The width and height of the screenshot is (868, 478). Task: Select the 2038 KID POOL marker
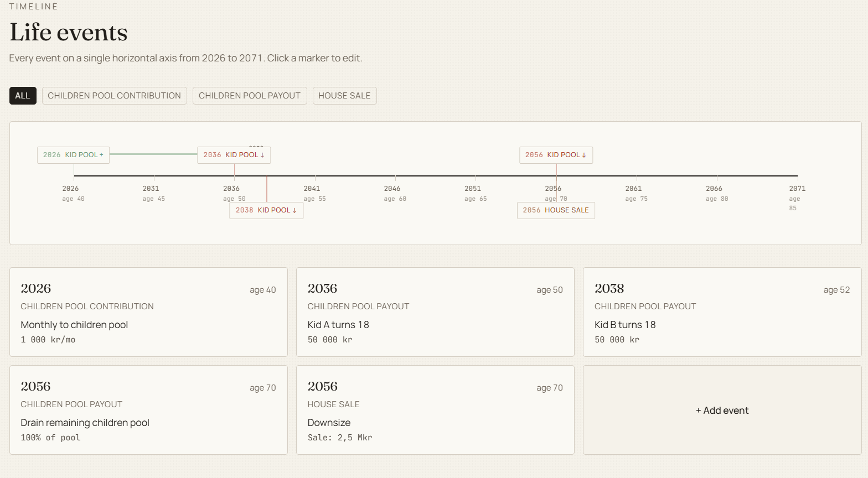point(266,210)
